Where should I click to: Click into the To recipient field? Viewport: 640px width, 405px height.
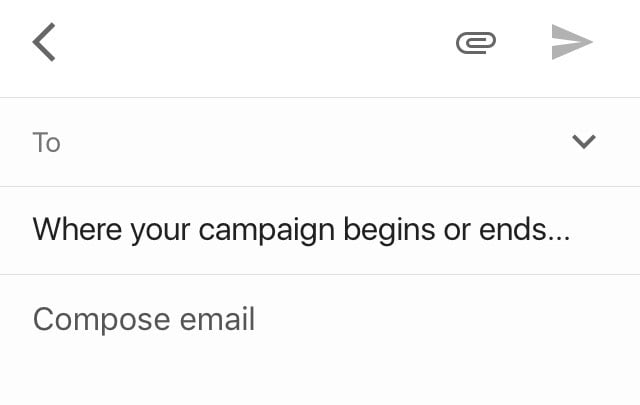coord(300,142)
